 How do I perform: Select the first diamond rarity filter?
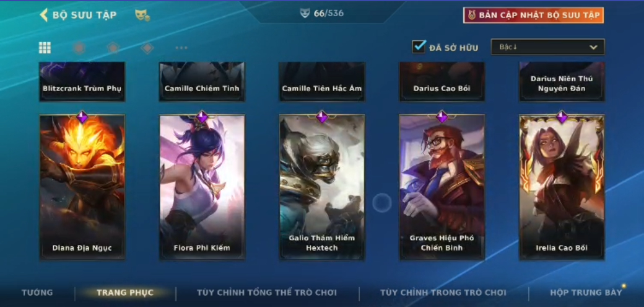(79, 48)
